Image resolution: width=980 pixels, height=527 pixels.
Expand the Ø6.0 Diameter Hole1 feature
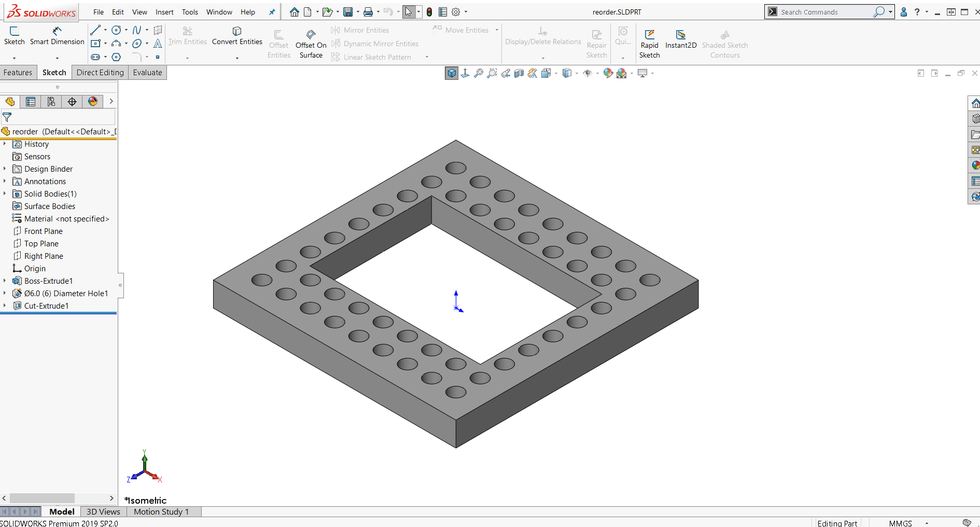5,293
